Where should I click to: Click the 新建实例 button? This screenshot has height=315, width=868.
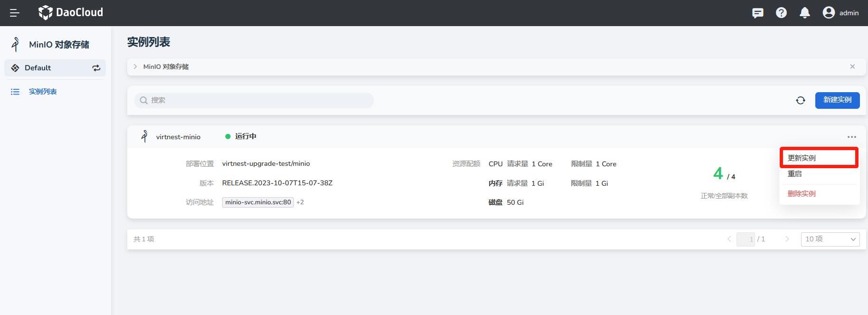pos(837,100)
